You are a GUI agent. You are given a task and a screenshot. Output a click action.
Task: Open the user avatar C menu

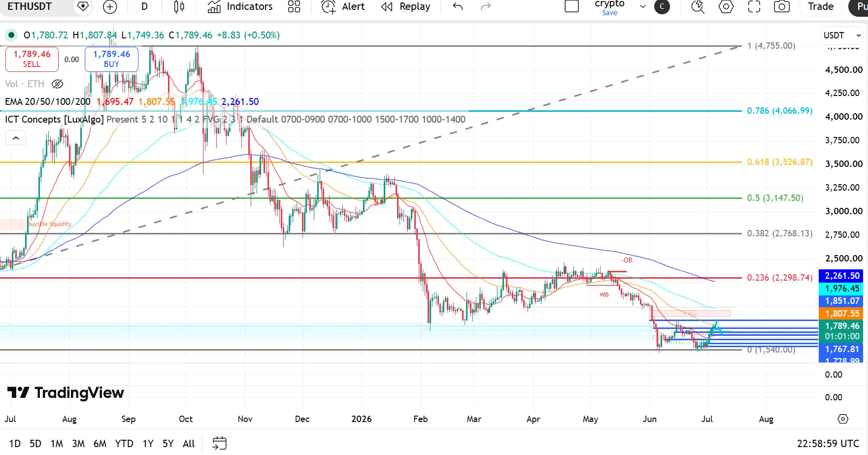pos(662,6)
